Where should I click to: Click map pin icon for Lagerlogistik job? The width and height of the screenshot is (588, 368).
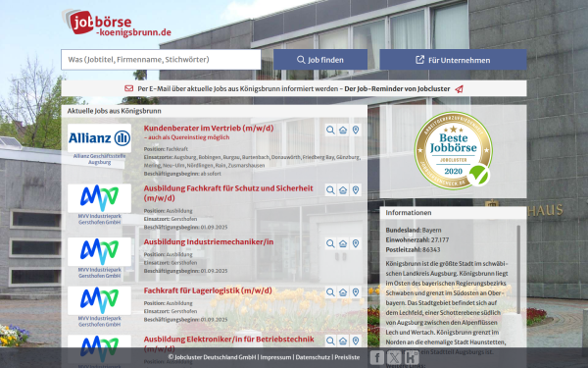(356, 292)
